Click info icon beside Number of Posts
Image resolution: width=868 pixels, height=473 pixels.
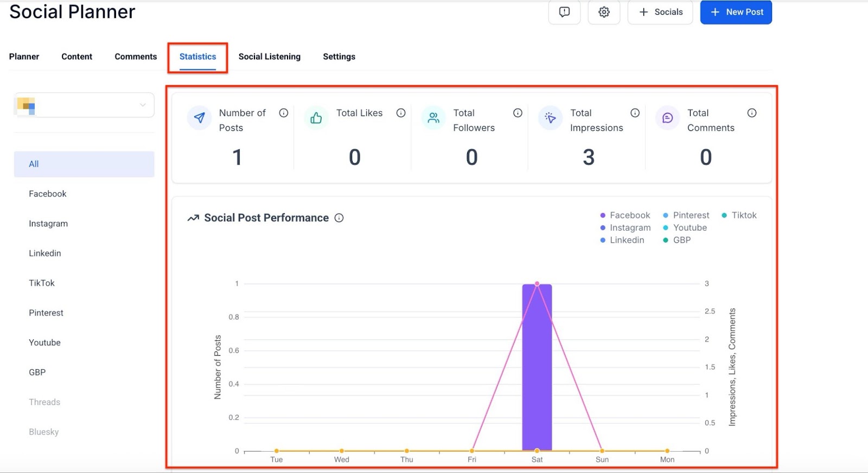[x=284, y=113]
